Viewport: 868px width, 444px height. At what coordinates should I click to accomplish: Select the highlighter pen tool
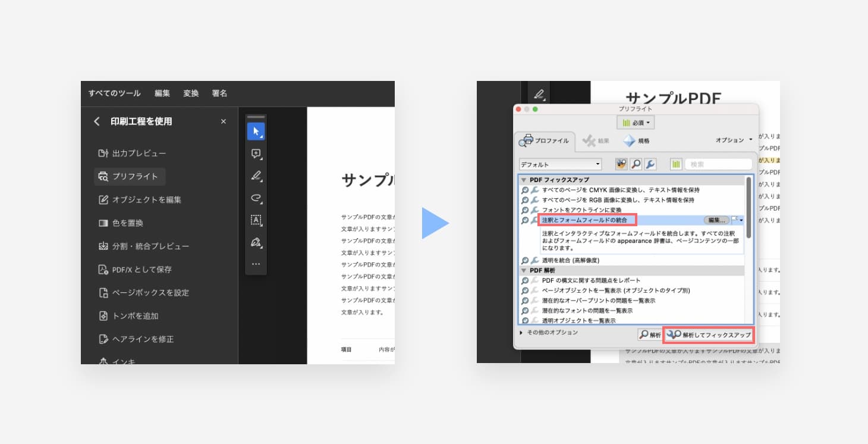pos(256,176)
